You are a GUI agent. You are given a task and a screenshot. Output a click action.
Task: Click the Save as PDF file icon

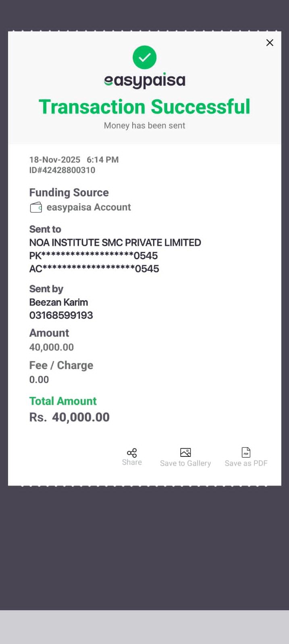click(246, 452)
